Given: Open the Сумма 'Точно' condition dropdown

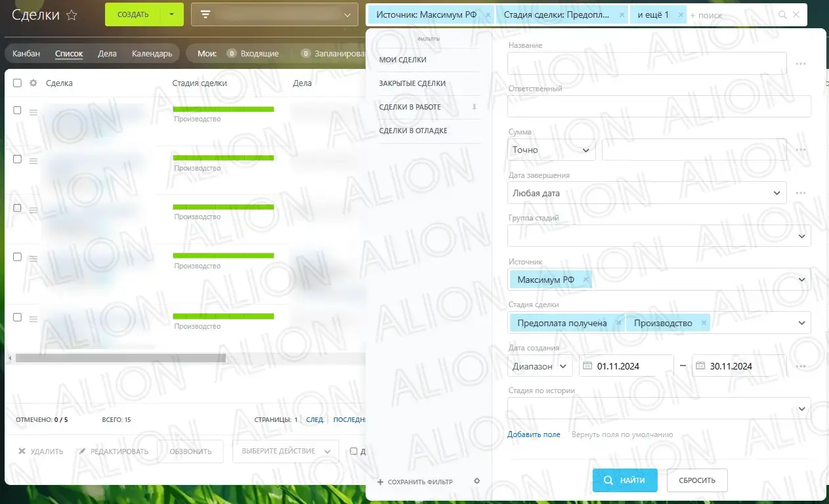Looking at the screenshot, I should click(552, 150).
